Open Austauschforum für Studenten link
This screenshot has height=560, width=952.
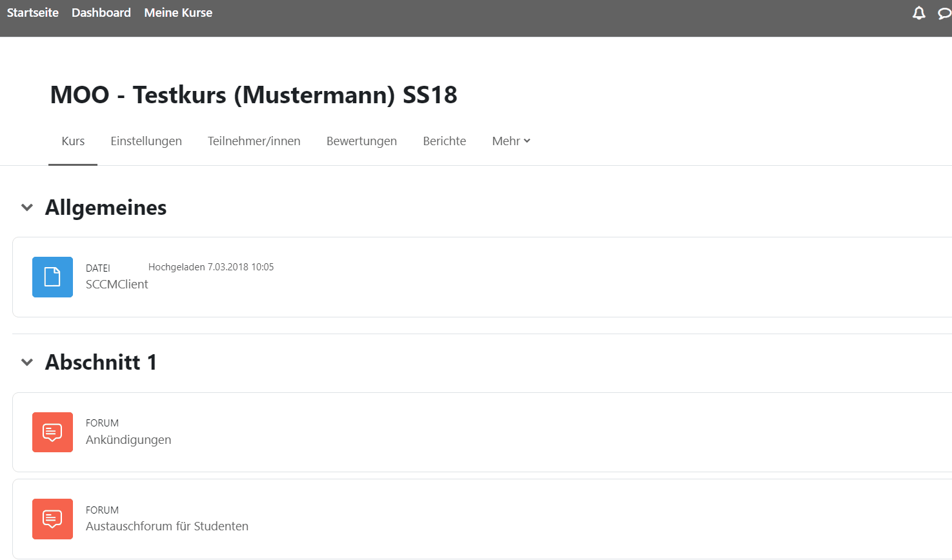(x=167, y=526)
